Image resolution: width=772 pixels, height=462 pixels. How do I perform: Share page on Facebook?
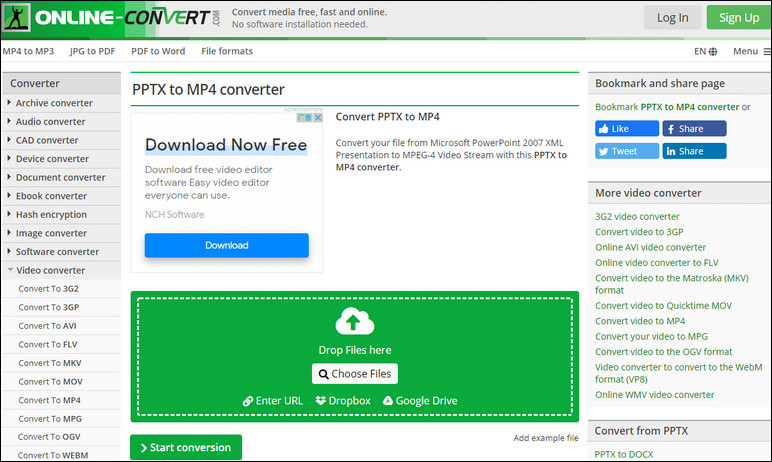click(694, 129)
